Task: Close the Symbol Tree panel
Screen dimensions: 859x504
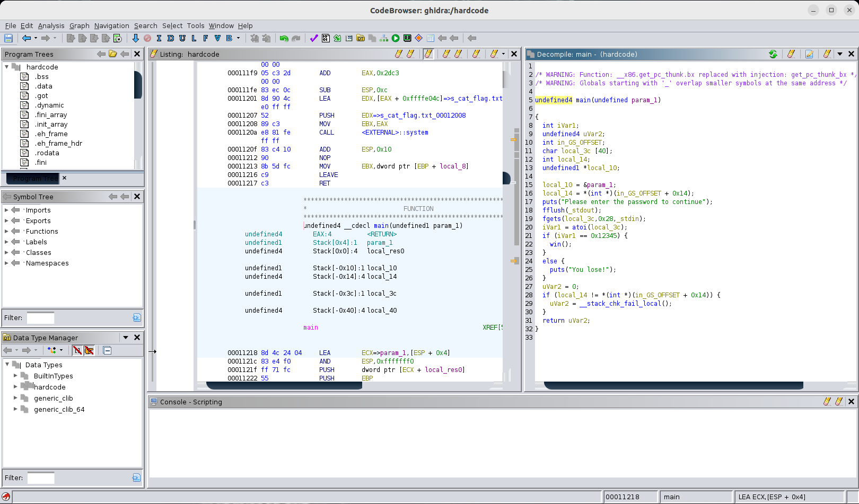Action: tap(137, 197)
